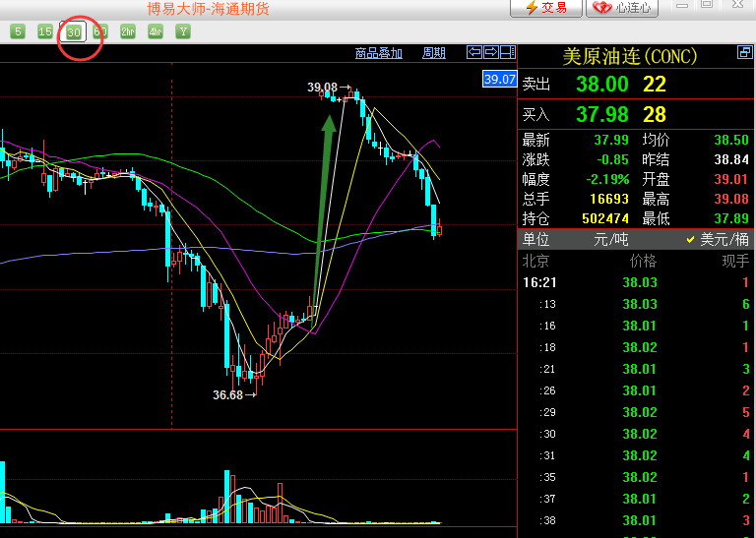The image size is (756, 538).
Task: Click the green Y period button
Action: 183,31
